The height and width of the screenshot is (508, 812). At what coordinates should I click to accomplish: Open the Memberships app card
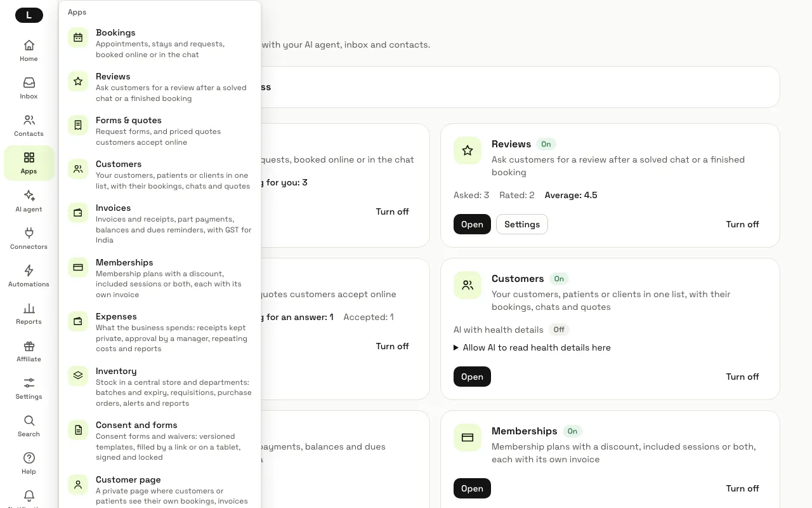(472, 488)
